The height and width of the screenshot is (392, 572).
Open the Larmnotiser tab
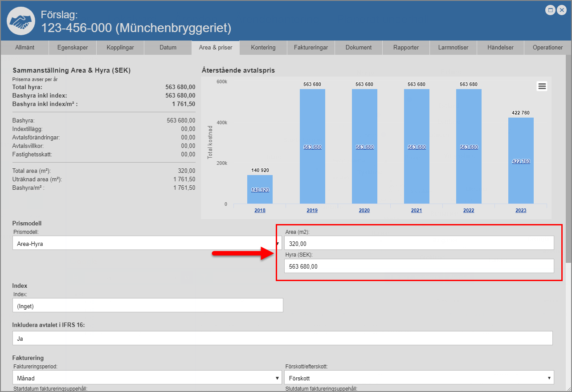tap(453, 48)
